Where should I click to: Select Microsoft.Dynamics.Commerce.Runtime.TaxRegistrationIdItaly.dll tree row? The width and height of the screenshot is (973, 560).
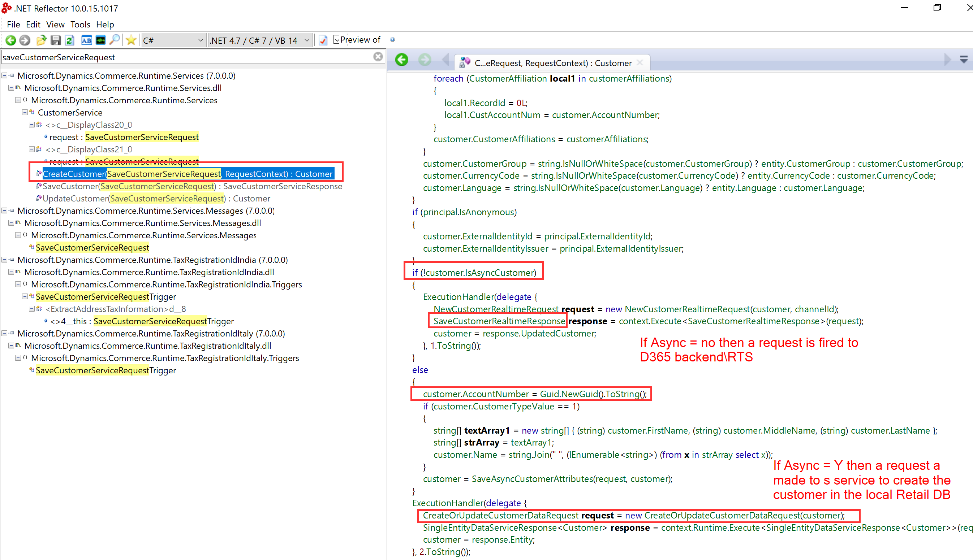tap(148, 346)
